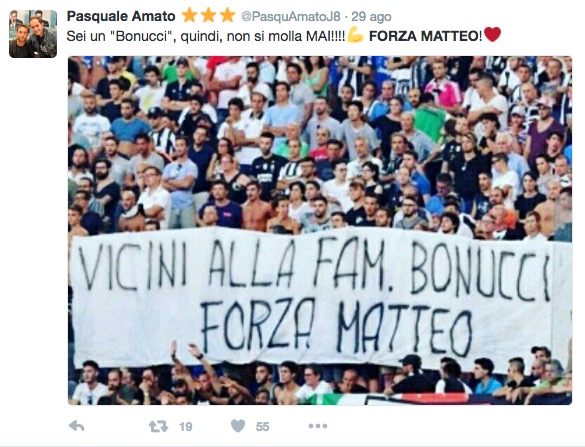Viewport: 585px width, 447px height.
Task: Click the flexed bicep emoji
Action: click(x=356, y=35)
